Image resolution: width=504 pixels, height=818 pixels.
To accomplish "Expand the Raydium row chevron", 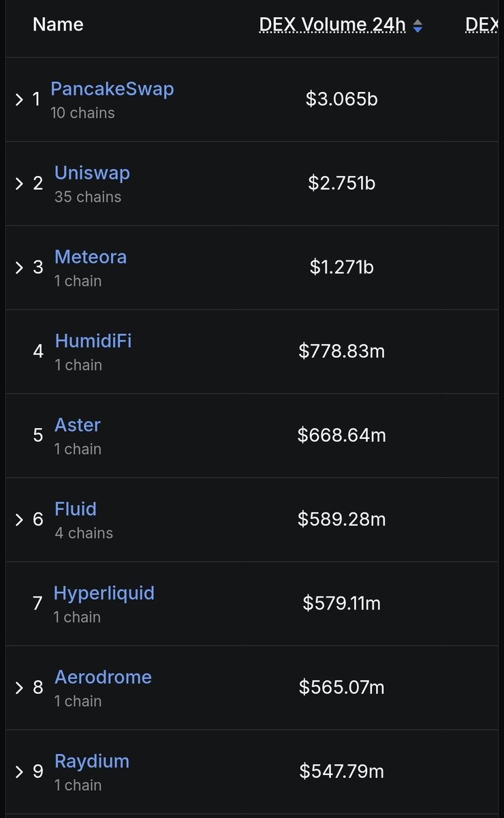I will pyautogui.click(x=19, y=772).
